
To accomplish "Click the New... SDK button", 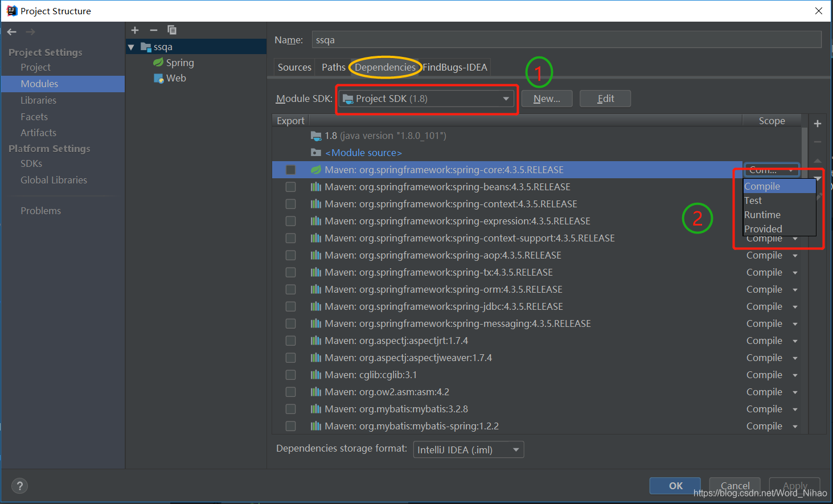I will pyautogui.click(x=547, y=99).
